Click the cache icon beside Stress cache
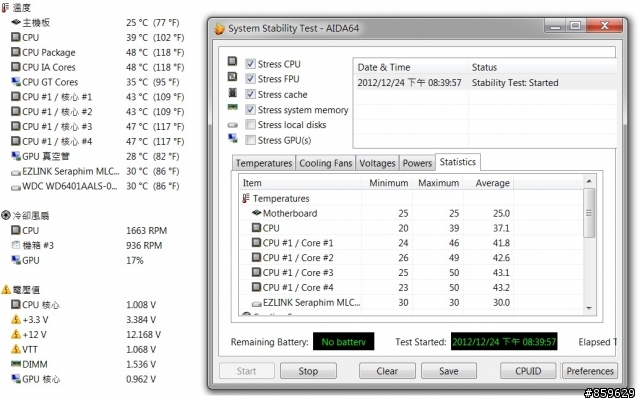Viewport: 640px width, 401px height. coord(232,93)
